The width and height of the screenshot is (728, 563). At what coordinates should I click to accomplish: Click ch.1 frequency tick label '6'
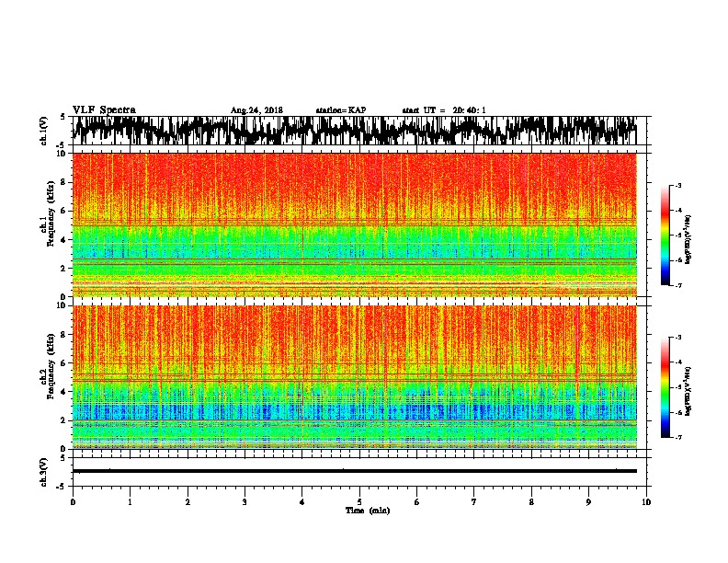click(64, 211)
